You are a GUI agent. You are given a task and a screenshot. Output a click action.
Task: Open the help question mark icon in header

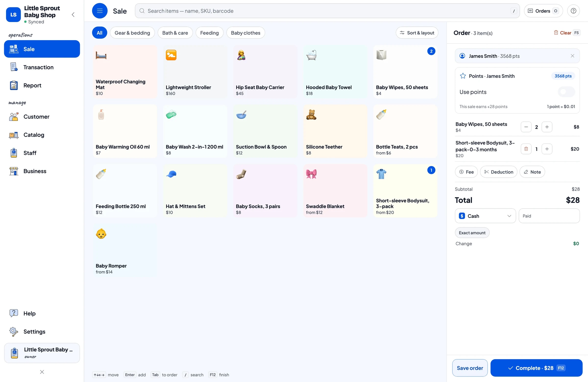[573, 11]
